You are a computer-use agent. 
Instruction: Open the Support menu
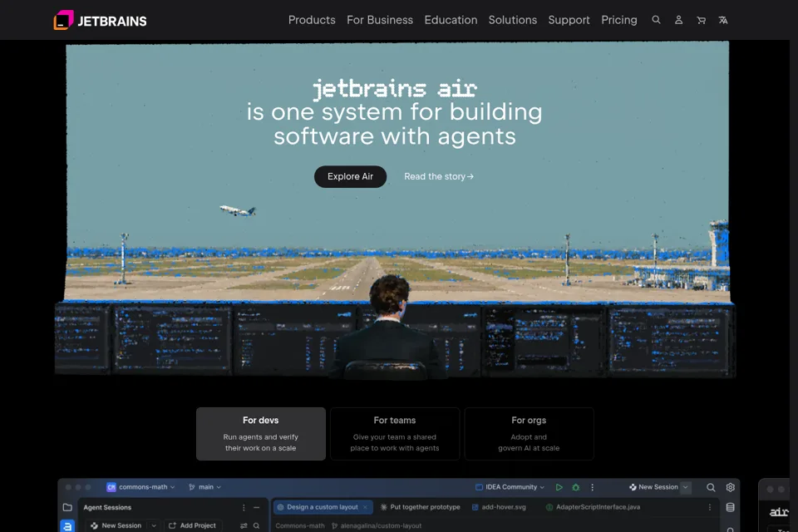(569, 20)
